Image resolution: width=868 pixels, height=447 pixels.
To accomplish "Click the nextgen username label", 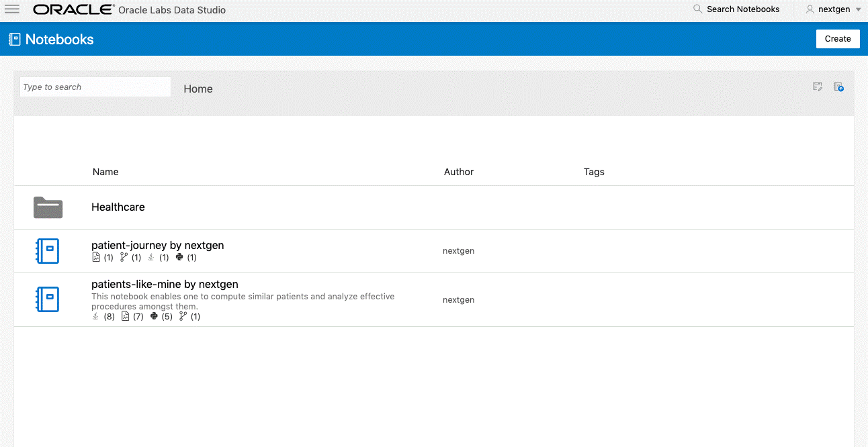I will 834,9.
